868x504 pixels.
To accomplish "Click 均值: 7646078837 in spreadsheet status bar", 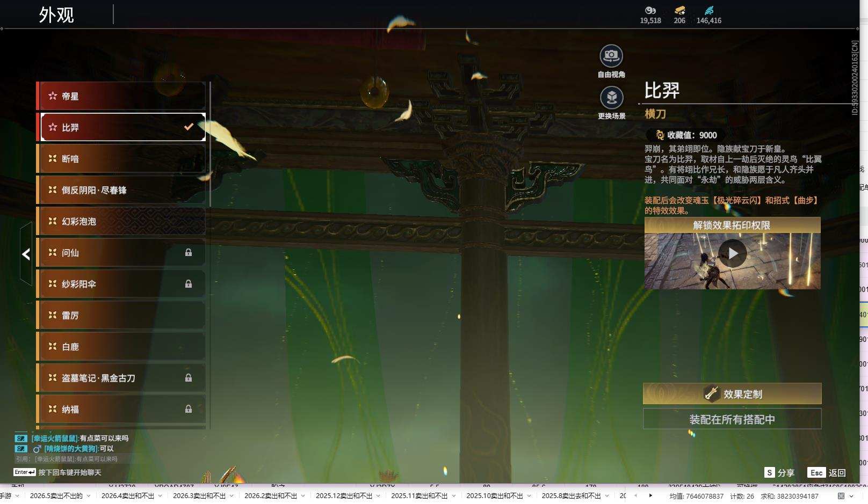I will coord(696,496).
